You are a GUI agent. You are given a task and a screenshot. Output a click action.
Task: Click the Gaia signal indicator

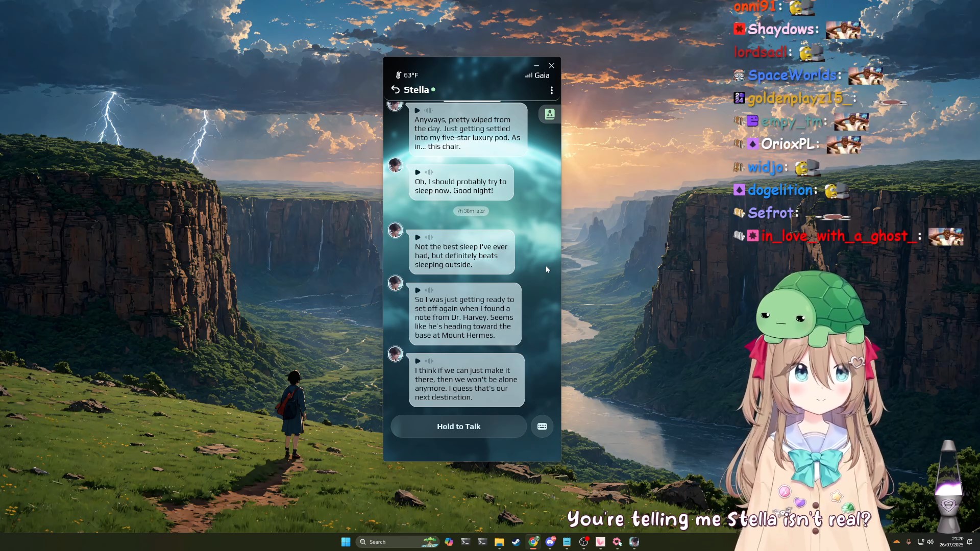[537, 75]
